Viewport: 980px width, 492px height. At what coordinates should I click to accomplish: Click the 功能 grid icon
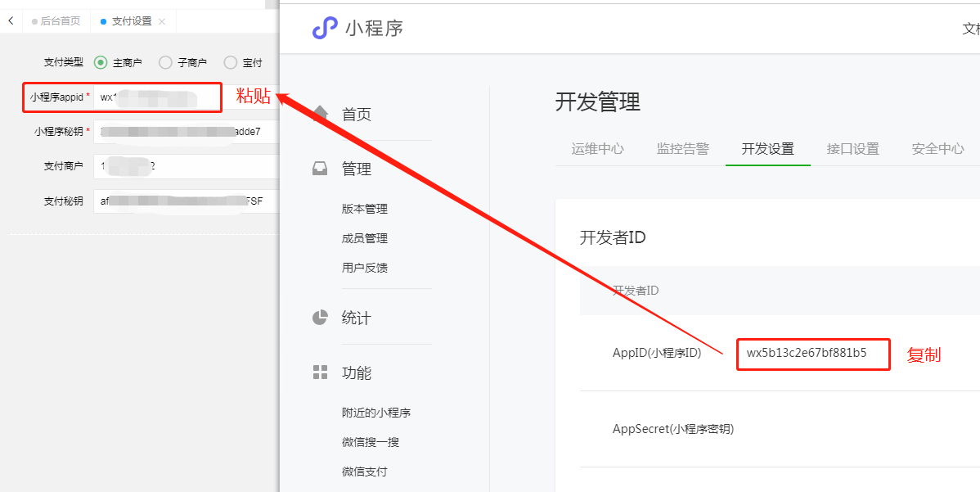[x=320, y=372]
